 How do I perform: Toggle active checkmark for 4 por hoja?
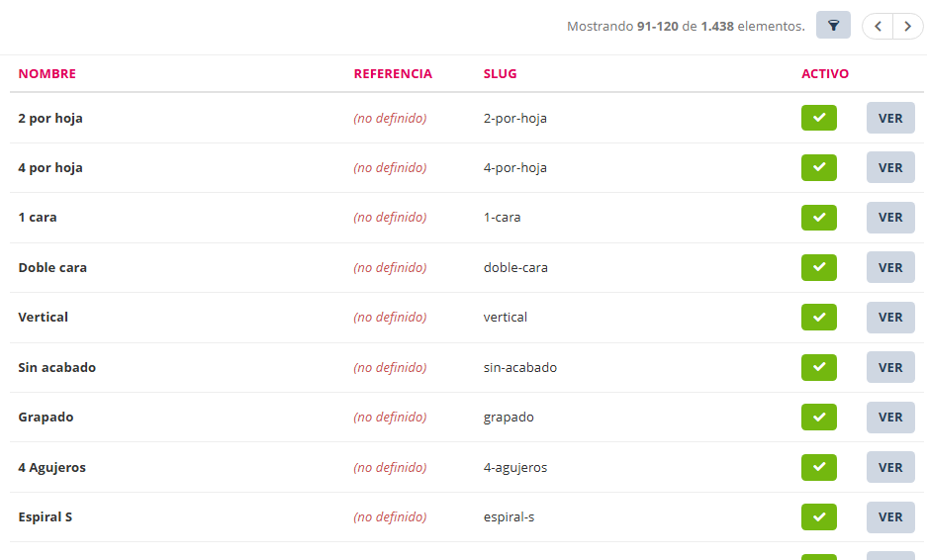pos(819,167)
